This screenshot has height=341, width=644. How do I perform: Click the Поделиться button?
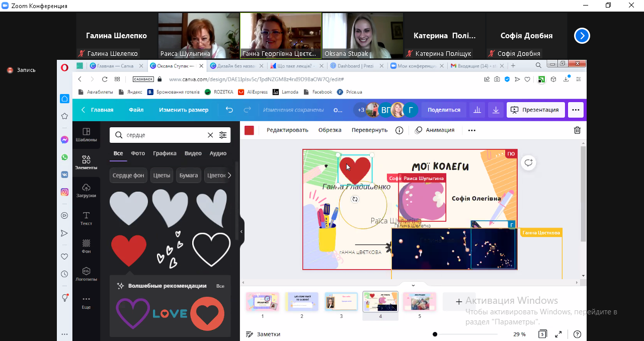pyautogui.click(x=444, y=110)
